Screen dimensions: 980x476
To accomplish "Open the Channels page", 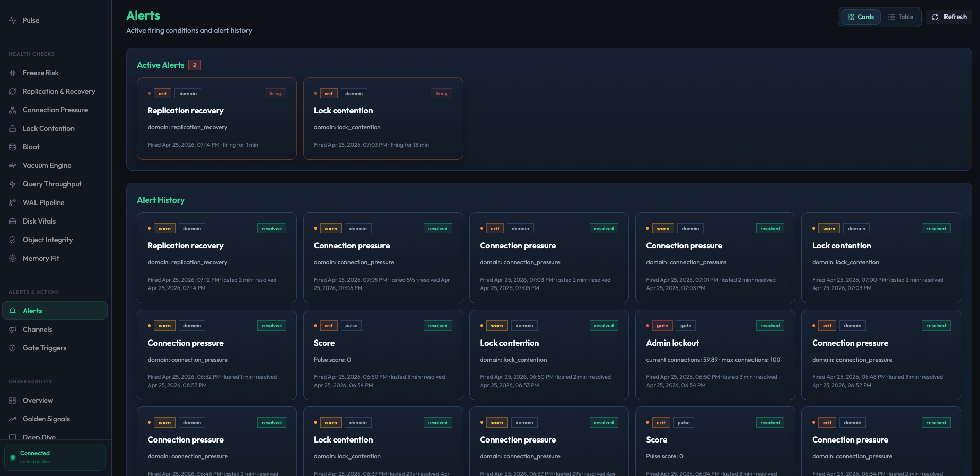I will click(56, 329).
